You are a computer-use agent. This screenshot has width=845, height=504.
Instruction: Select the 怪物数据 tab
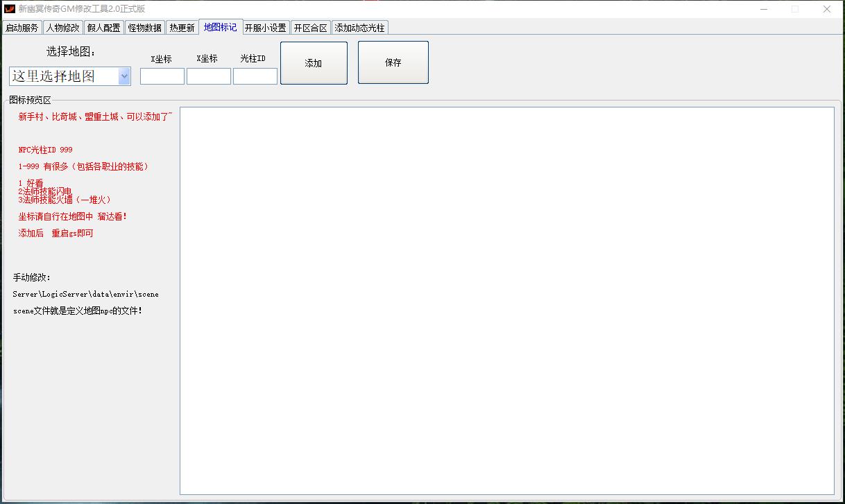tap(145, 28)
